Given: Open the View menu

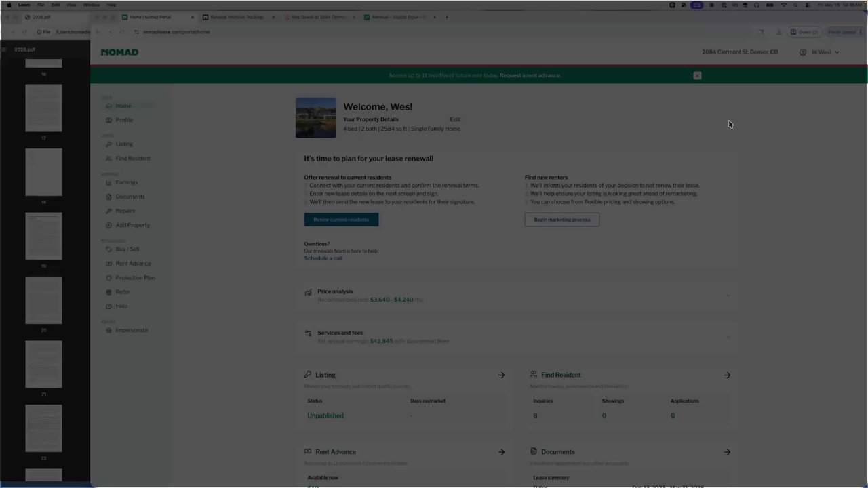Looking at the screenshot, I should (x=71, y=5).
